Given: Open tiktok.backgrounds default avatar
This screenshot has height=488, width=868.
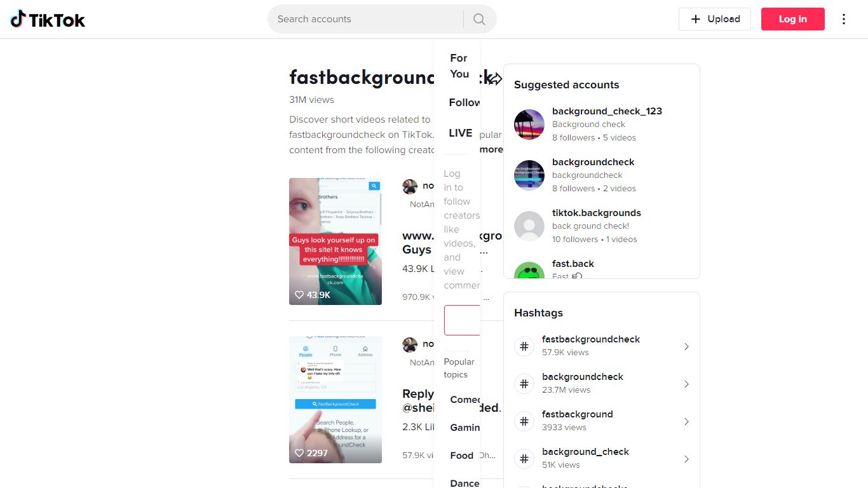Looking at the screenshot, I should coord(529,226).
